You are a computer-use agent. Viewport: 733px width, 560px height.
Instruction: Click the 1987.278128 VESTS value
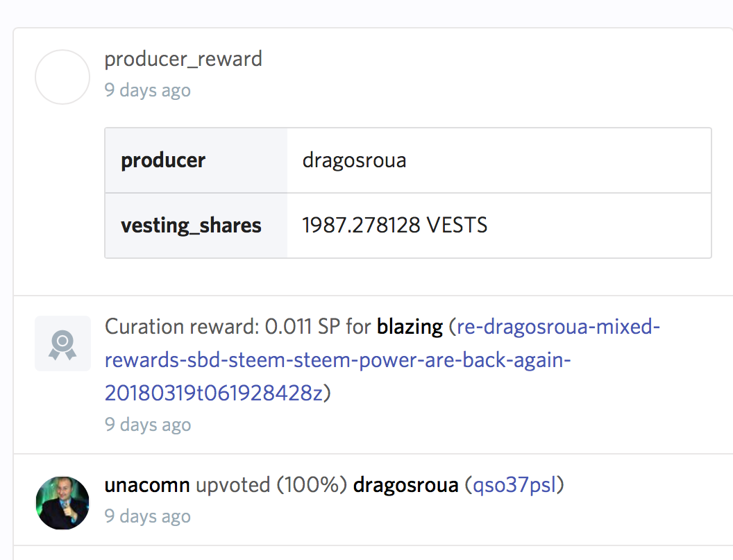pyautogui.click(x=394, y=226)
